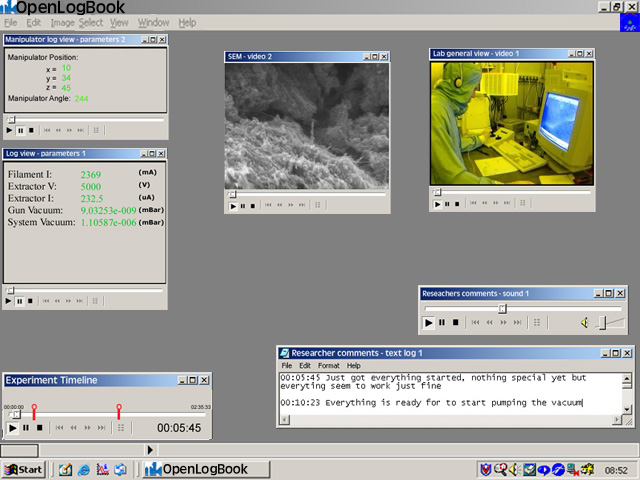The image size is (640, 480).
Task: Click the sound player volume slider
Action: [603, 323]
